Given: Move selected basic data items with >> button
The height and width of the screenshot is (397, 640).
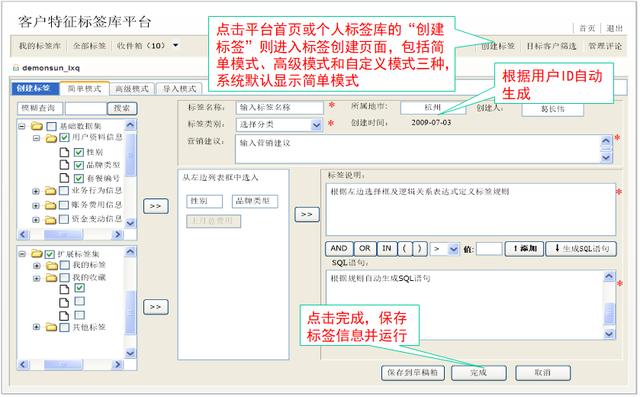Looking at the screenshot, I should pyautogui.click(x=156, y=206).
